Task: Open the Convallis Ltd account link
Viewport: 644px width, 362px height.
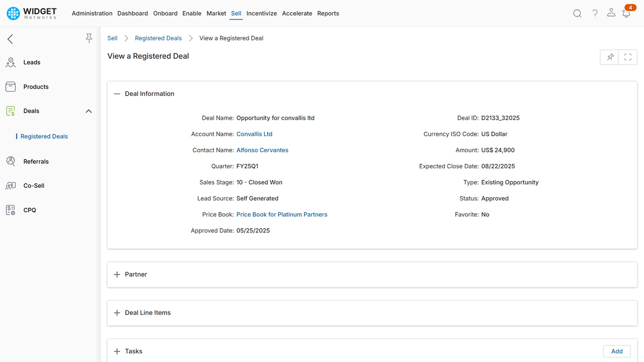Action: pos(254,134)
